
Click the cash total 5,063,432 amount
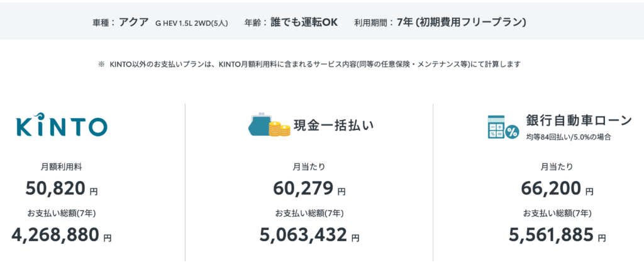303,235
